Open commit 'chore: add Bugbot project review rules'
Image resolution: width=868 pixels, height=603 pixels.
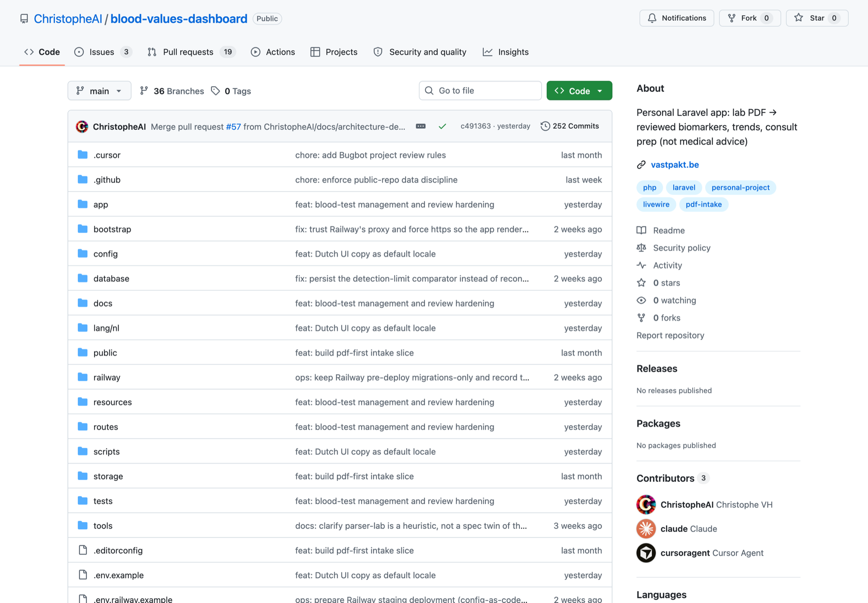click(370, 155)
